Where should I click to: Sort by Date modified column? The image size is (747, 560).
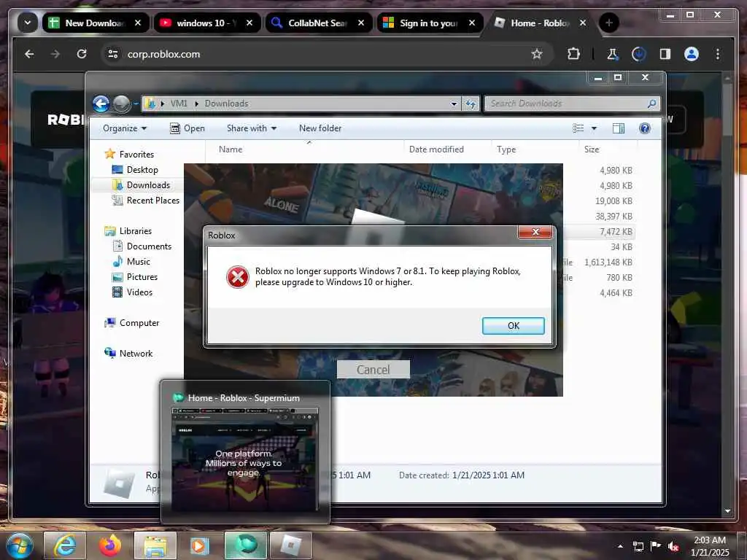447,149
